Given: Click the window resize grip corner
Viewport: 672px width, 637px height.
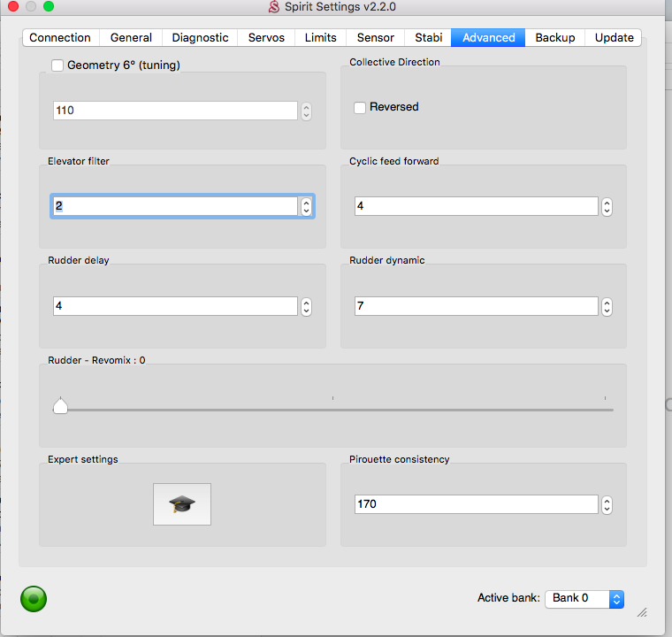Looking at the screenshot, I should pos(642,611).
